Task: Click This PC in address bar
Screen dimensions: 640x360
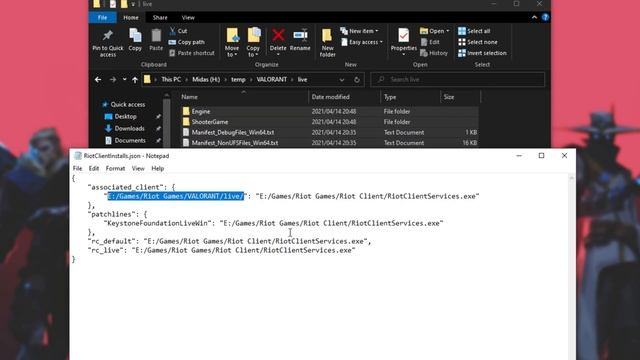Action: click(x=171, y=80)
